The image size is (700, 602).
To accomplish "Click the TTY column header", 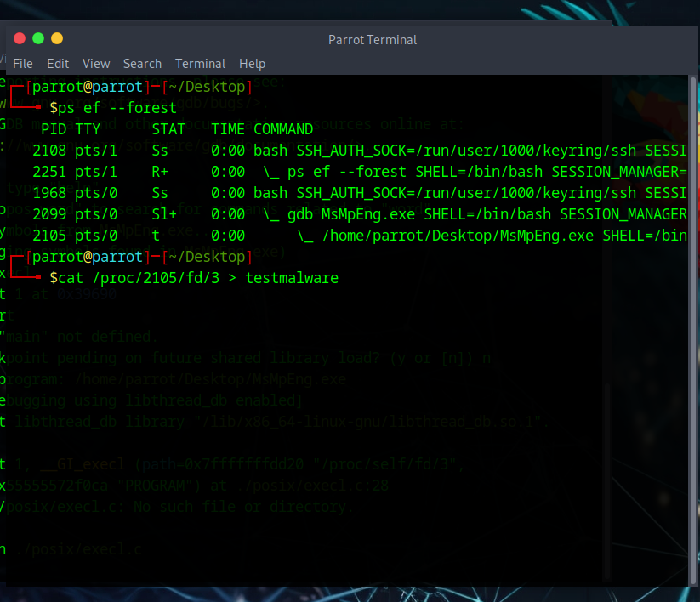I will tap(88, 129).
